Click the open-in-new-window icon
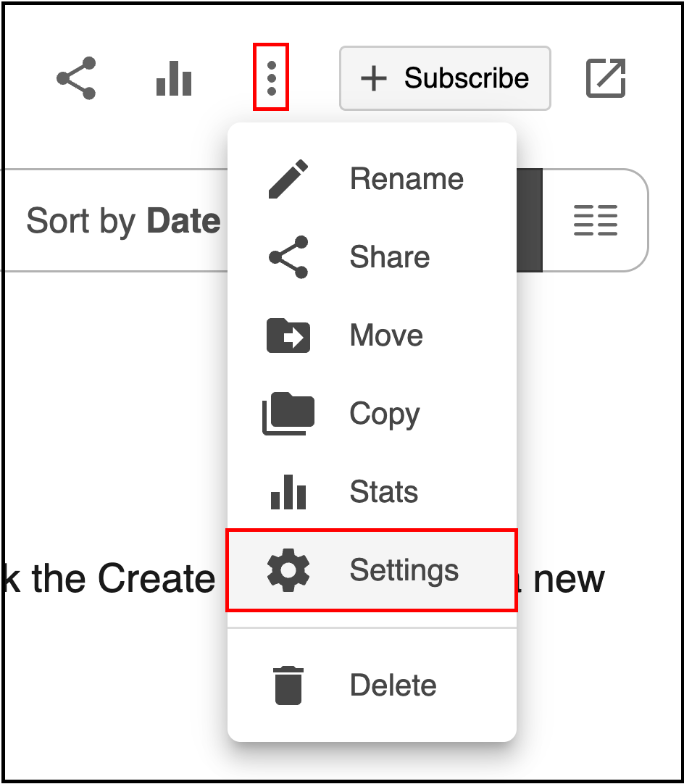This screenshot has width=684, height=784. pos(606,78)
